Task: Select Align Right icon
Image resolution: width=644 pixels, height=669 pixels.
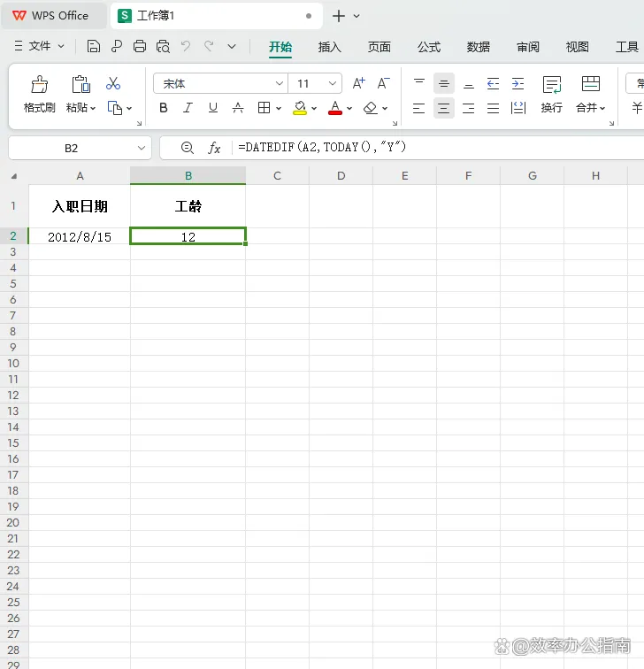Action: point(468,108)
